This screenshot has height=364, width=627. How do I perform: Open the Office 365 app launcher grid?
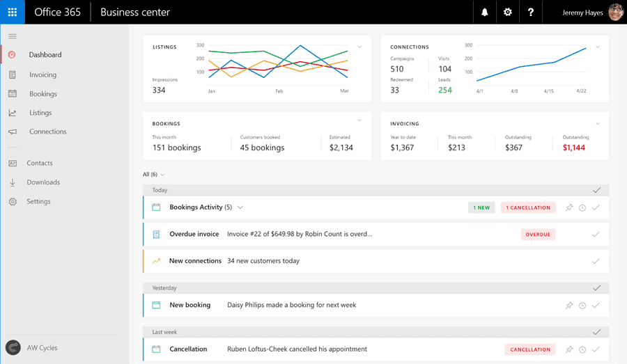pyautogui.click(x=13, y=12)
